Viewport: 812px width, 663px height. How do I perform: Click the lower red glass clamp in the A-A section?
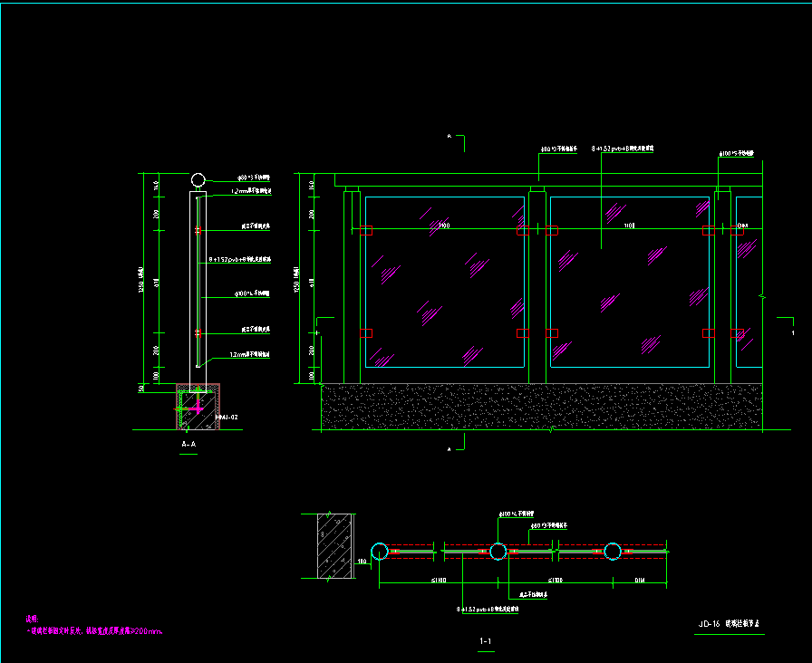tap(198, 333)
